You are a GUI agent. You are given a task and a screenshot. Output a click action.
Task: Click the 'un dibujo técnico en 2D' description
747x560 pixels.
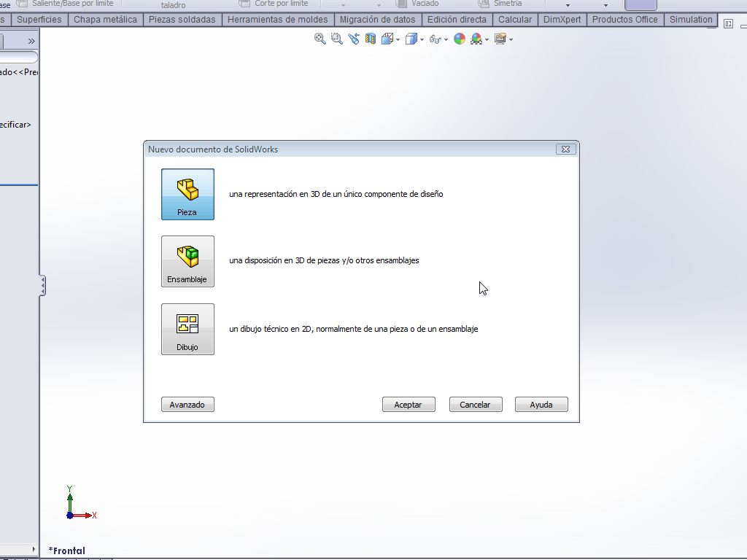pyautogui.click(x=354, y=329)
